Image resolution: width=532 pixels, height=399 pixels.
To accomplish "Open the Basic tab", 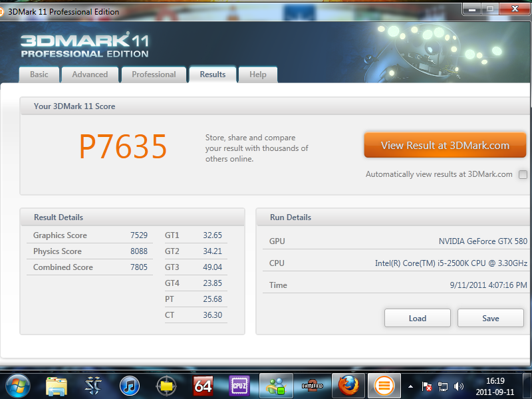I will click(x=39, y=74).
